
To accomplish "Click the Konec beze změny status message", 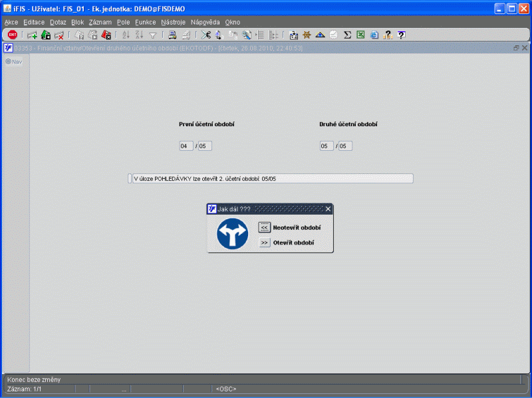I will [x=34, y=379].
